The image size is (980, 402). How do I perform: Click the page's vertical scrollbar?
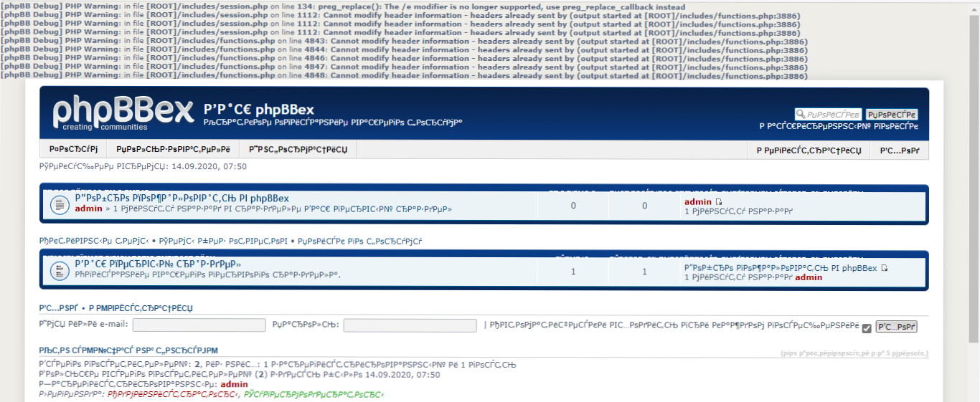[974, 201]
